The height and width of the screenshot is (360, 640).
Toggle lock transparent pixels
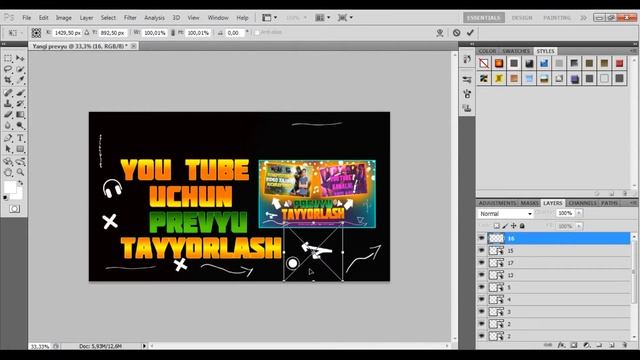pos(497,226)
